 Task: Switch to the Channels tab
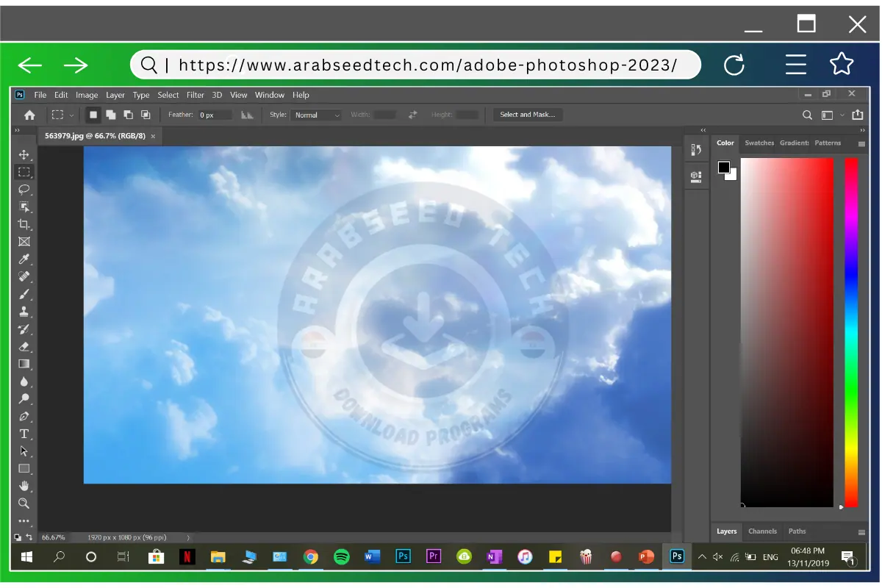(762, 531)
